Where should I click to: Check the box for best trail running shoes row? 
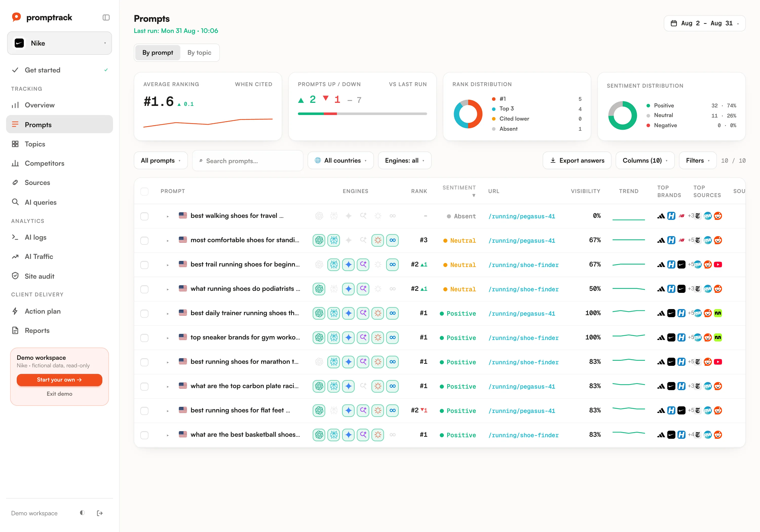click(x=144, y=265)
